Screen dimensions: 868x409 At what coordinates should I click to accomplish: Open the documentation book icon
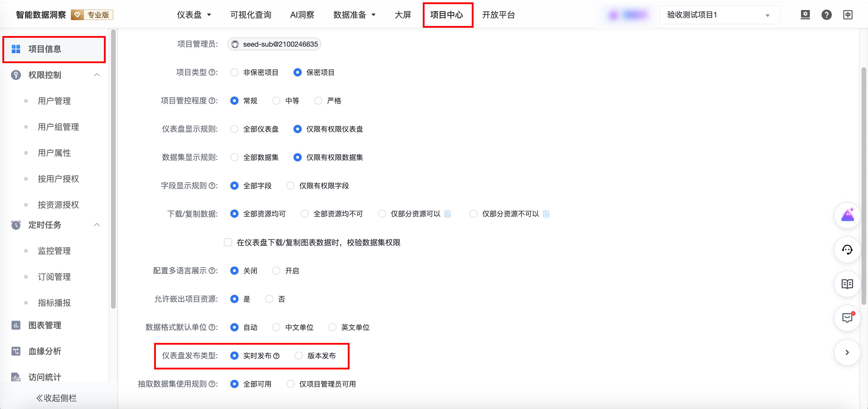[x=847, y=284]
